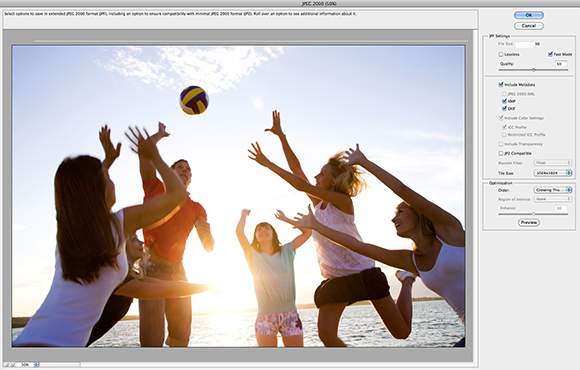Click the zoom out icon below preview
The image size is (580, 370).
(6, 365)
